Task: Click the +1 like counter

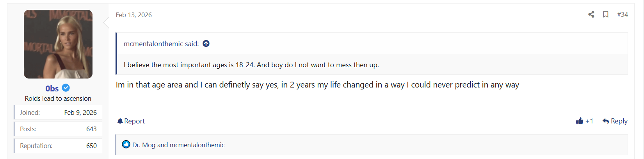Action: [589, 121]
